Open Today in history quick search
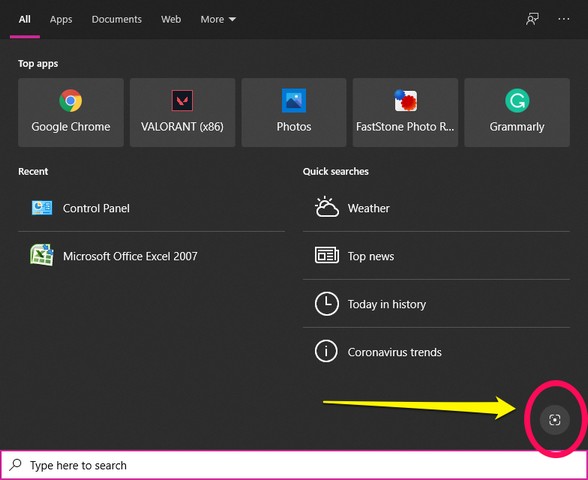 click(436, 304)
